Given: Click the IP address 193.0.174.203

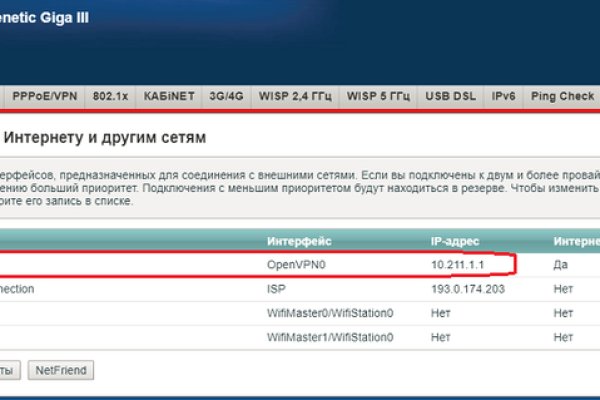Looking at the screenshot, I should click(470, 288).
